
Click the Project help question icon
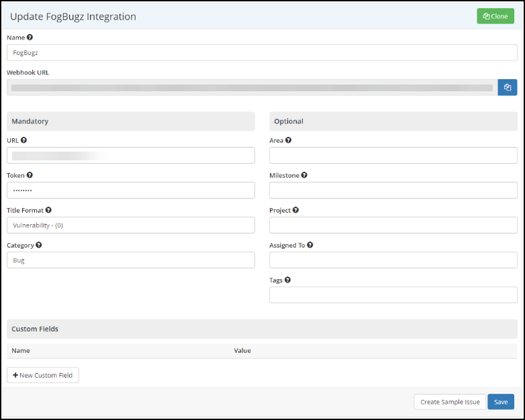295,210
